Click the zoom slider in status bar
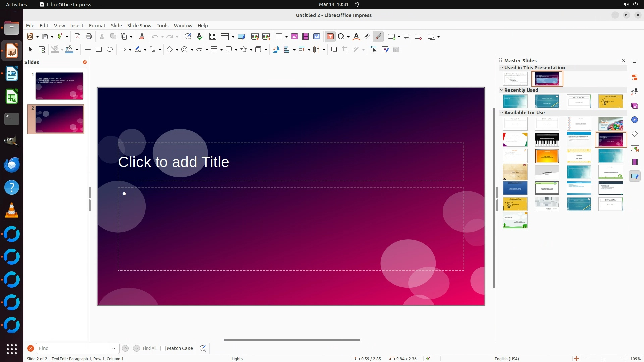This screenshot has width=644, height=362. [x=604, y=359]
